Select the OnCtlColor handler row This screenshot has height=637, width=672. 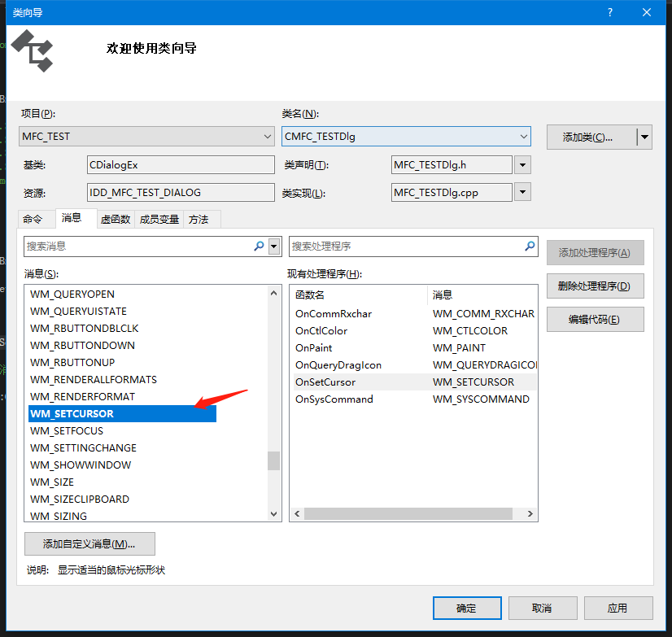pos(415,331)
